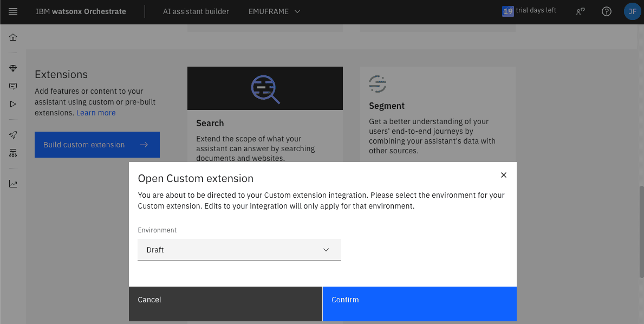Open the hamburger navigation menu

tap(13, 11)
